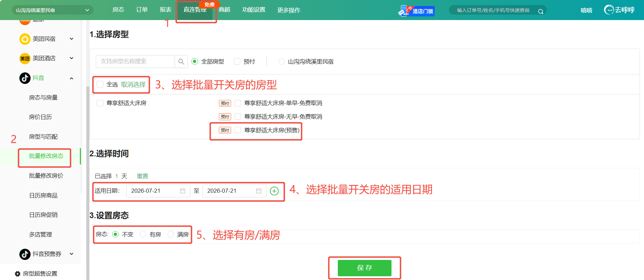
Task: Add another date range with plus icon
Action: [274, 191]
